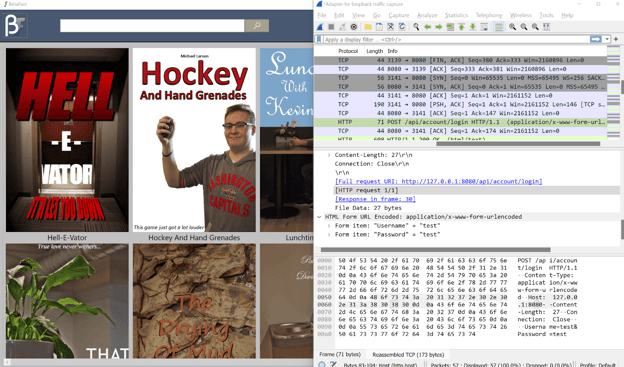Expand the Content-Length: 27 field
Viewport: 624px width, 367px height.
click(329, 155)
